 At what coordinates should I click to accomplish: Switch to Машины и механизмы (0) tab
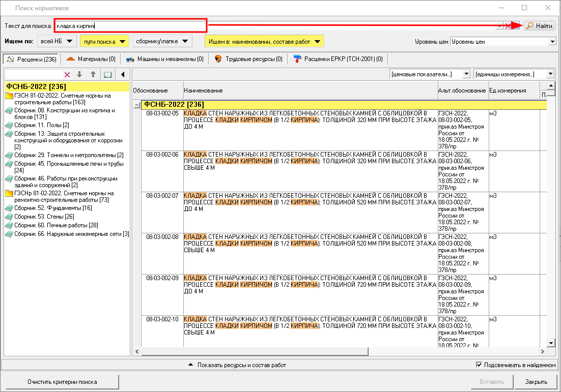point(165,59)
